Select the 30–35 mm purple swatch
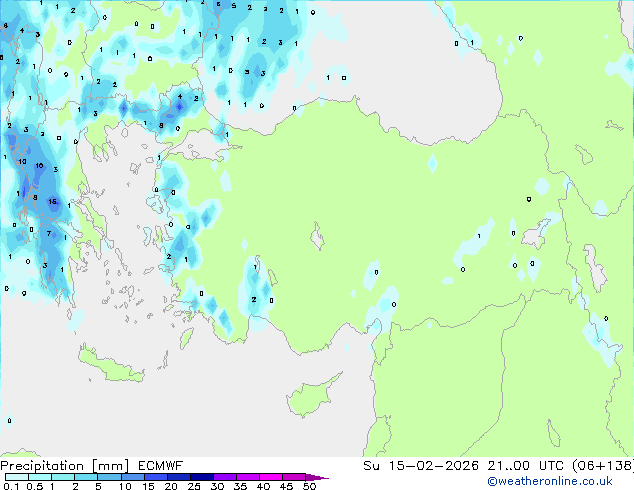Viewport: 634px width, 490px height. coord(224,477)
